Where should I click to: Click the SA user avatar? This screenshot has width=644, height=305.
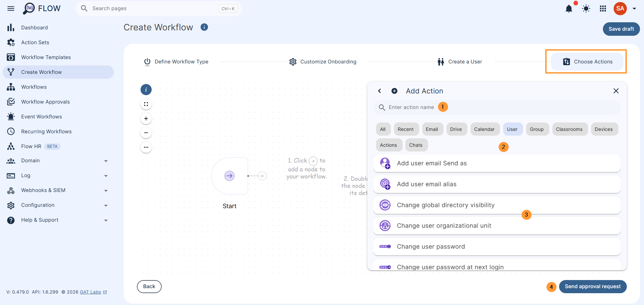click(x=620, y=8)
